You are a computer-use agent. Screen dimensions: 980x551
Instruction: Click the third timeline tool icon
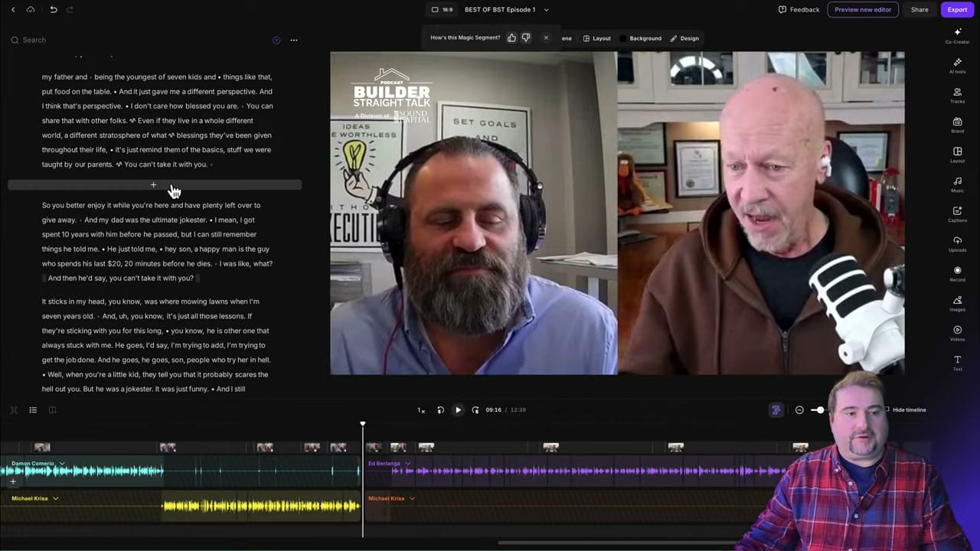(x=52, y=410)
